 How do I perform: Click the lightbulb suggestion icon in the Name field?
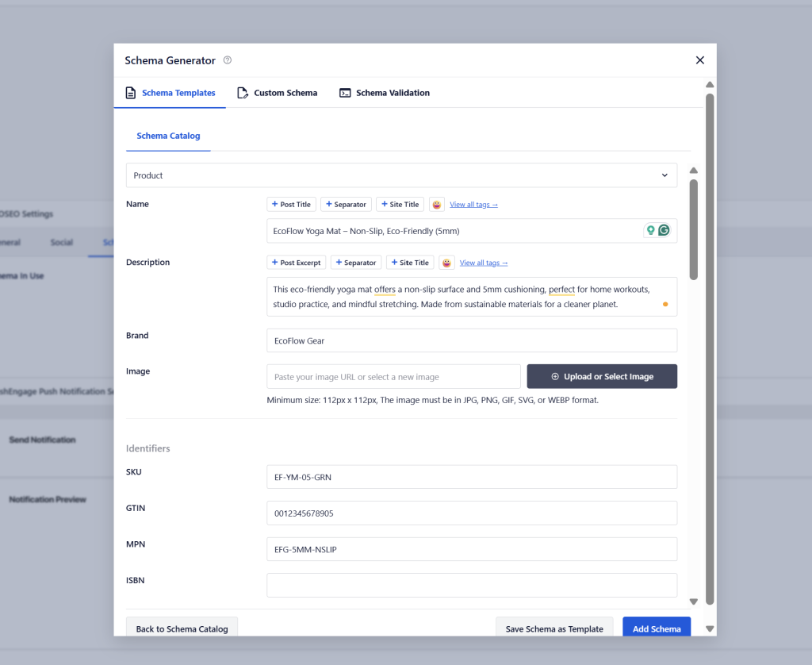[650, 229]
